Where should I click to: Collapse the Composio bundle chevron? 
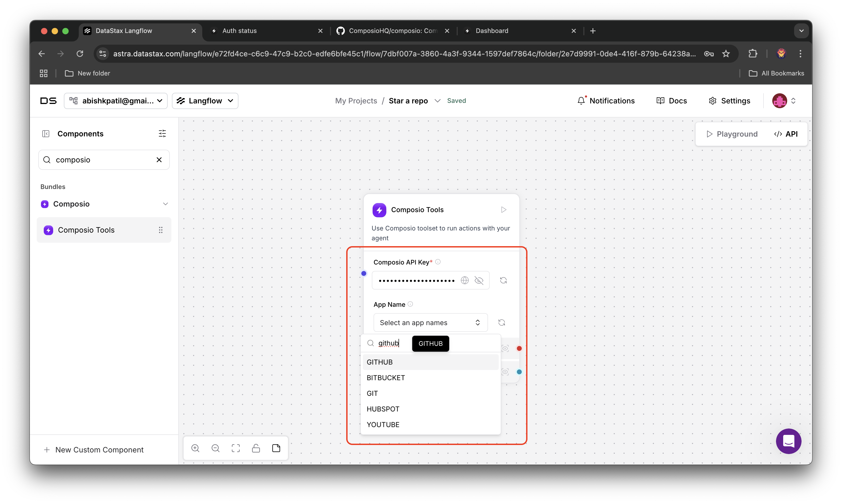click(x=165, y=204)
